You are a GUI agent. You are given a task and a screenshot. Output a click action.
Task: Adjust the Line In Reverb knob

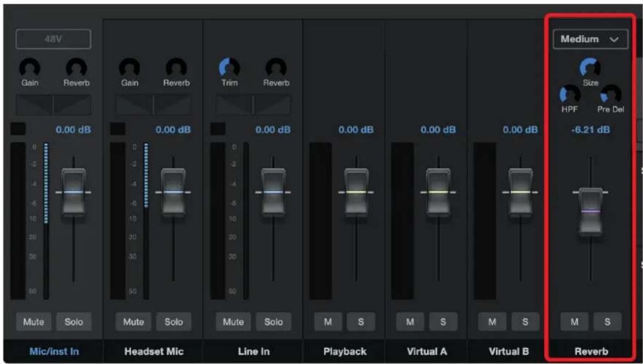point(276,67)
